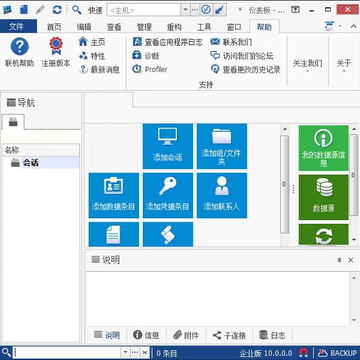This screenshot has height=360, width=360.
Task: Expand the 关于 dropdown
Action: point(344,63)
